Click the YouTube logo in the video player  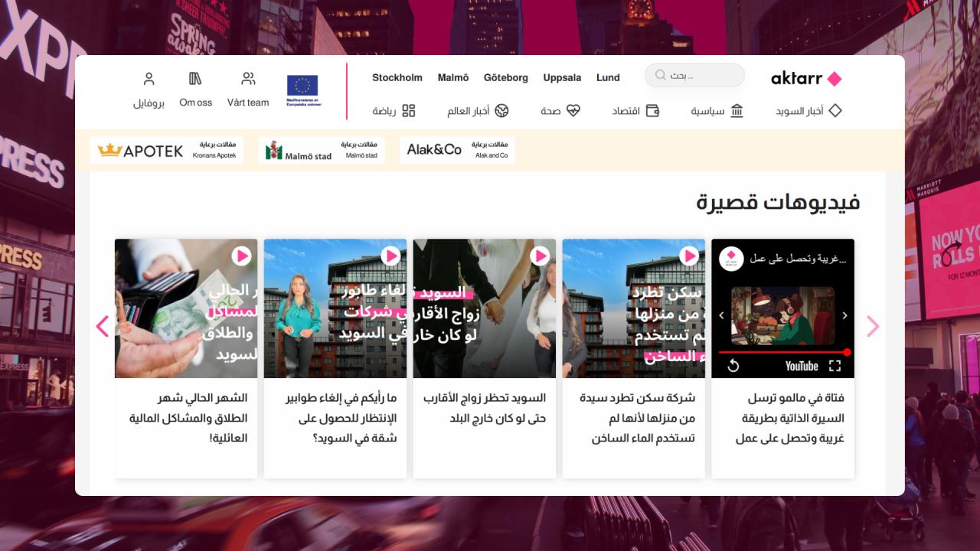(801, 366)
